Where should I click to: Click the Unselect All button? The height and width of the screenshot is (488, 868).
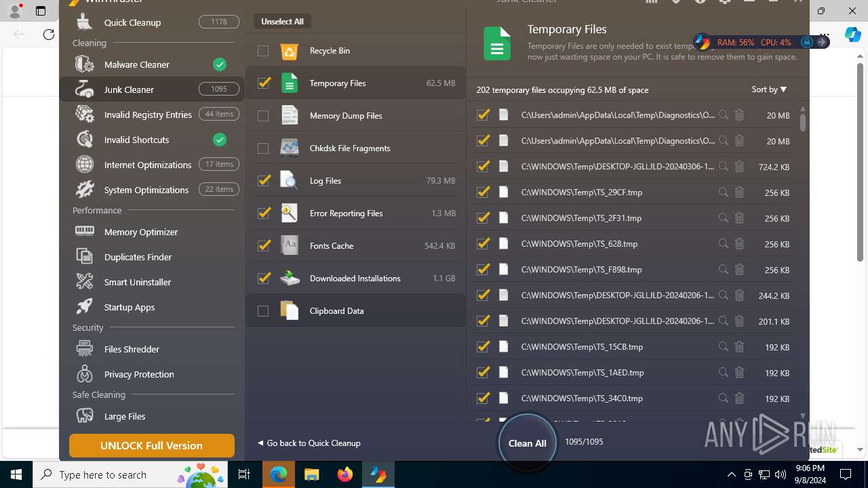[x=282, y=22]
